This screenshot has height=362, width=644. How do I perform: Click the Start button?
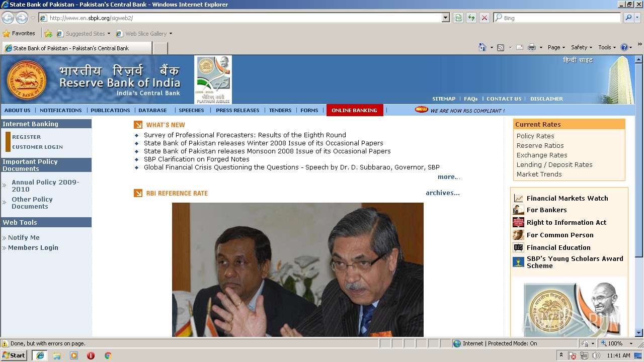14,355
